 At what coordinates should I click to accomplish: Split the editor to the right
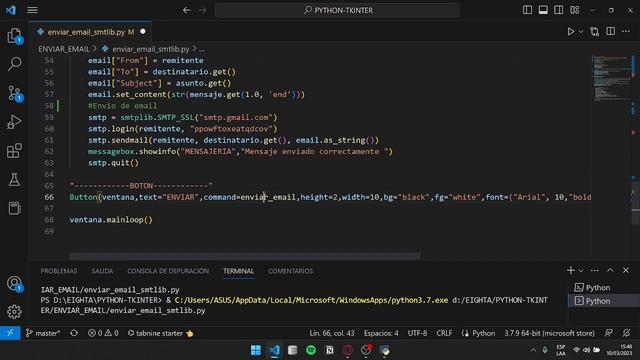610,31
